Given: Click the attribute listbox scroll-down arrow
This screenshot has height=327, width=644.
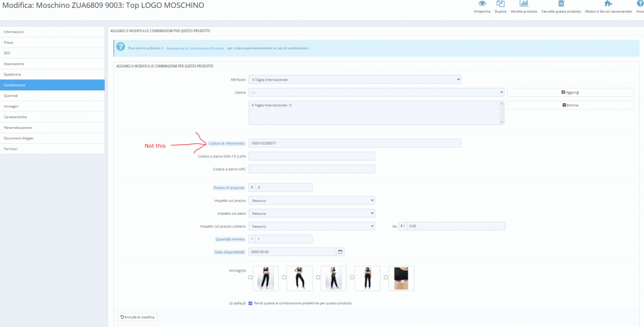Looking at the screenshot, I should 502,122.
